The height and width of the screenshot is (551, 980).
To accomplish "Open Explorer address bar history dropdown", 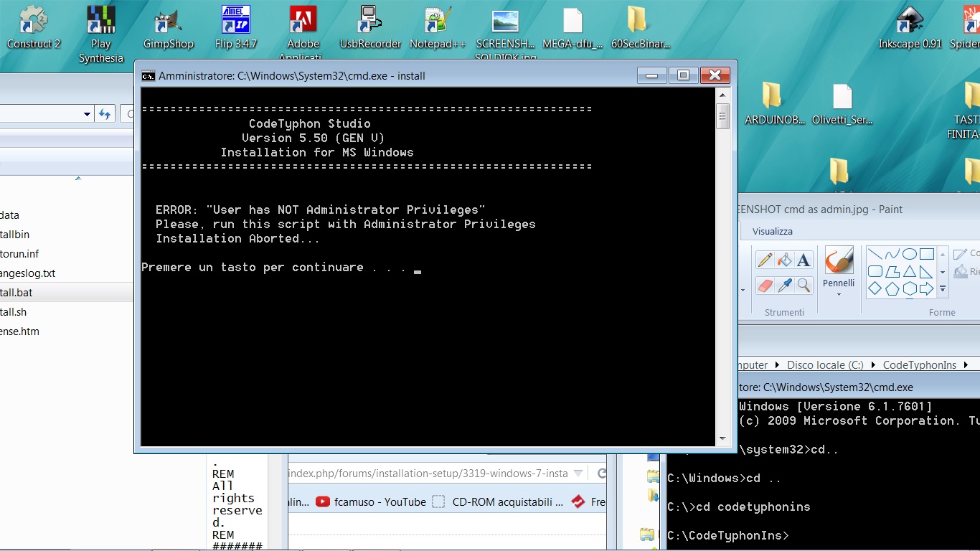I will 87,114.
